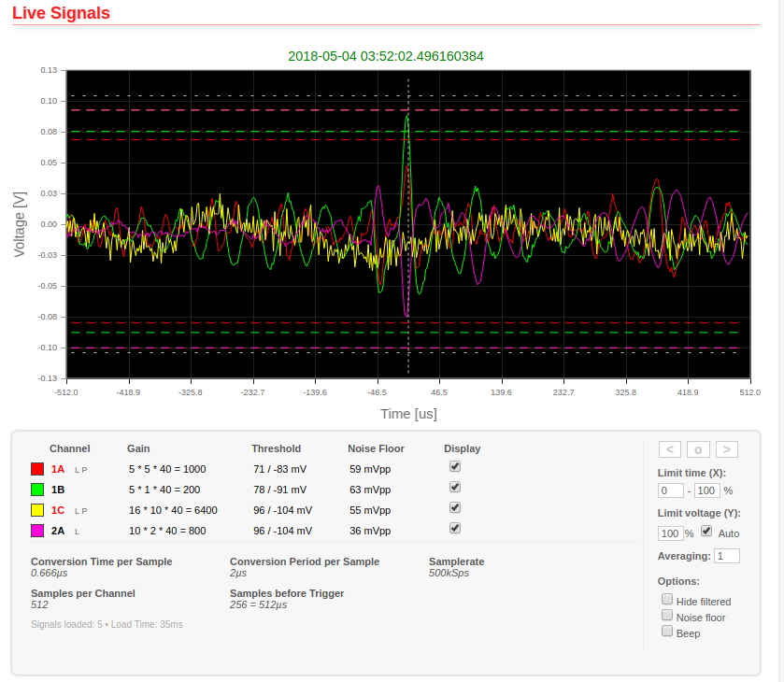Disable the Auto voltage limit checkbox

[706, 532]
